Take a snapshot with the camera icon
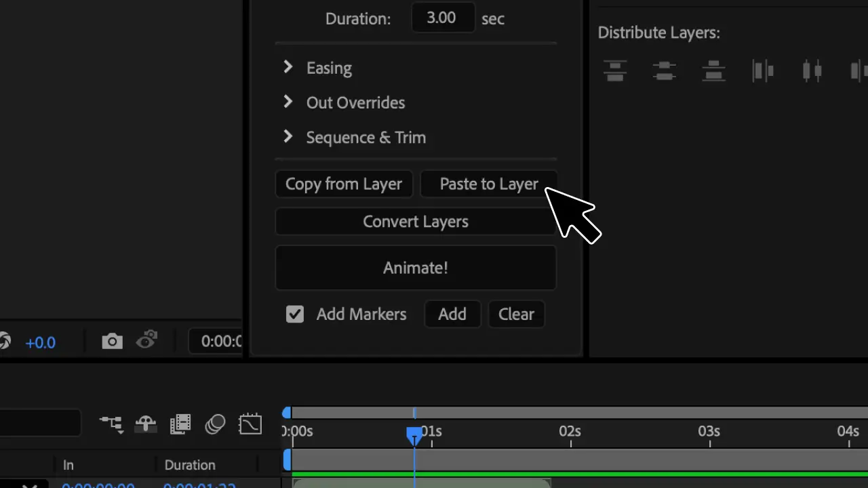 click(112, 342)
